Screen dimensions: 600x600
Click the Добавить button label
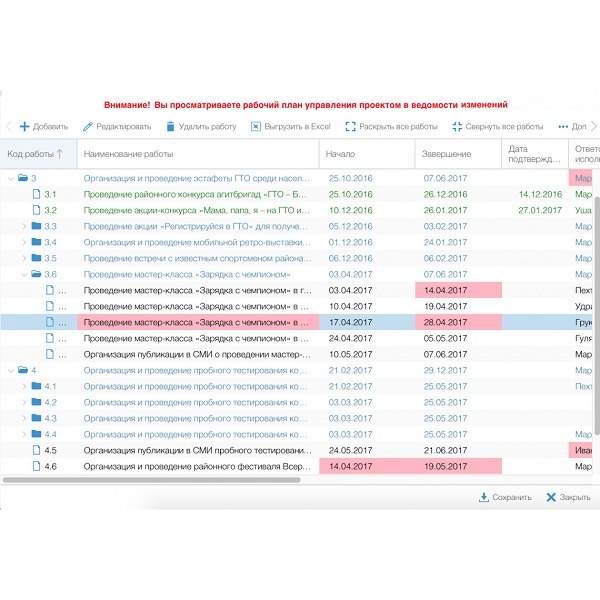pos(50,127)
